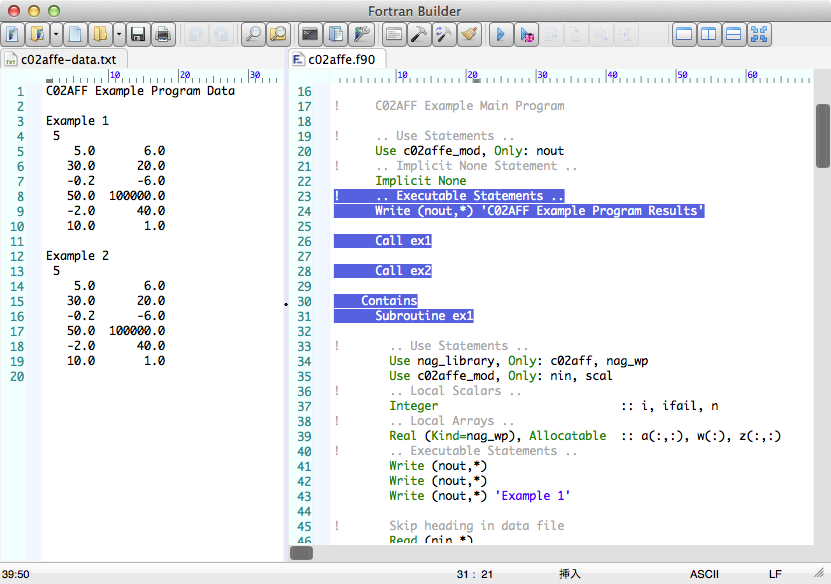Image resolution: width=831 pixels, height=584 pixels.
Task: Click the 31 : 21 cursor position
Action: (475, 574)
